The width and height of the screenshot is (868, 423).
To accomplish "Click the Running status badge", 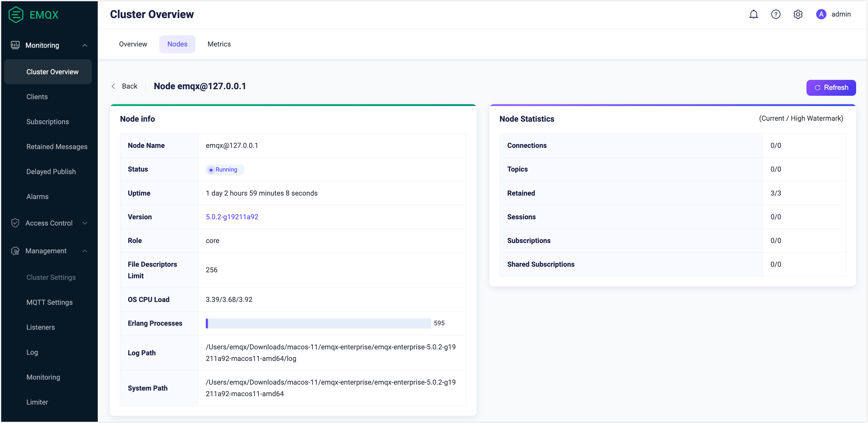I will (224, 169).
